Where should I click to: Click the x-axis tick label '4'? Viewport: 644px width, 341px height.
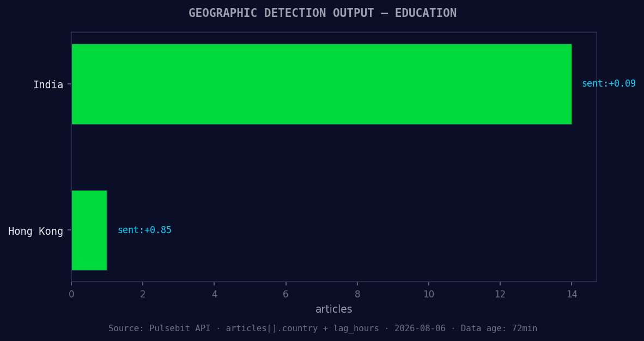(x=214, y=294)
